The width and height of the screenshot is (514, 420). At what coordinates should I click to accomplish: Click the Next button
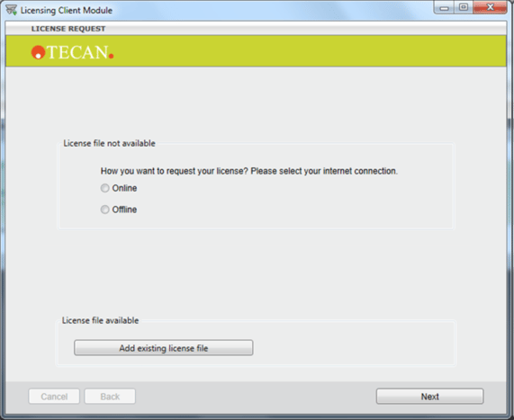point(429,397)
